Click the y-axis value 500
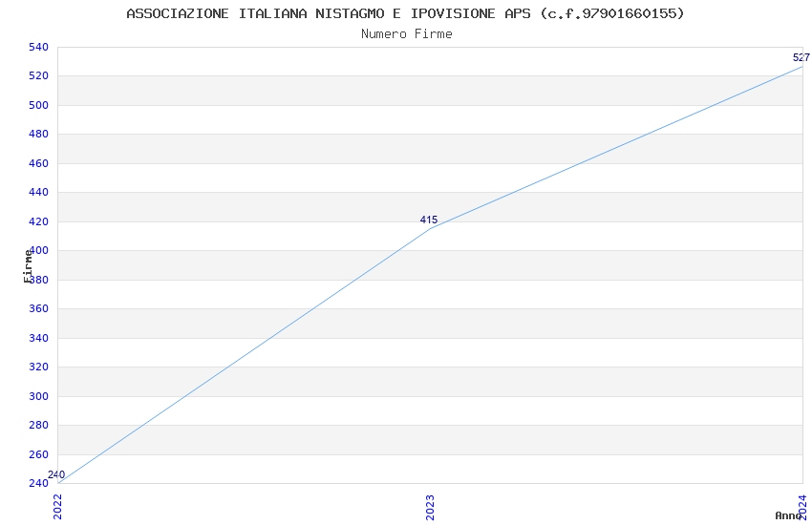Image resolution: width=812 pixels, height=525 pixels. coord(39,105)
